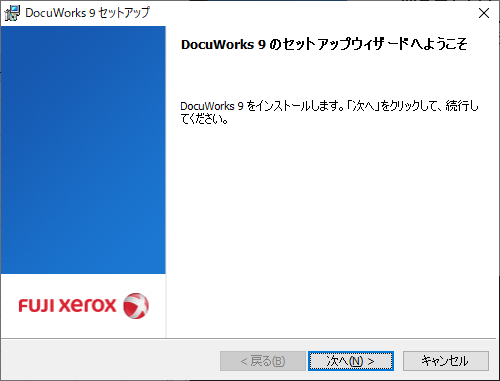Screen dimensions: 500x381
Task: Click the installer icon in the title bar
Action: (12, 13)
